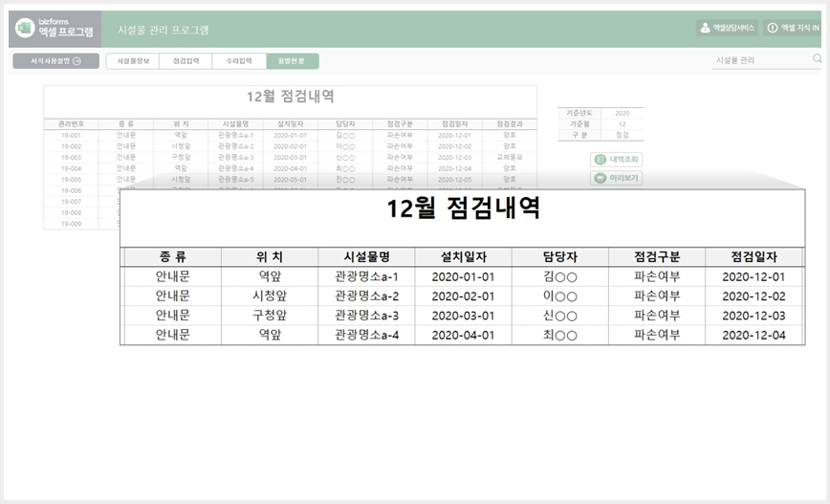Click the search magnifier icon
830x504 pixels.
point(817,58)
